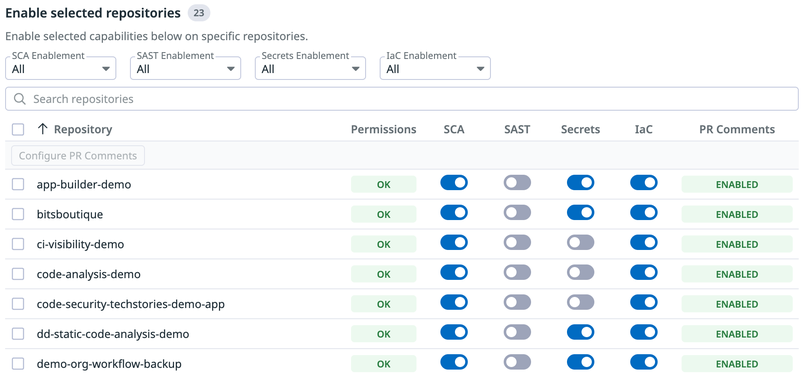Turn on SAST for dd-static-code-analysis-demo

tap(517, 332)
